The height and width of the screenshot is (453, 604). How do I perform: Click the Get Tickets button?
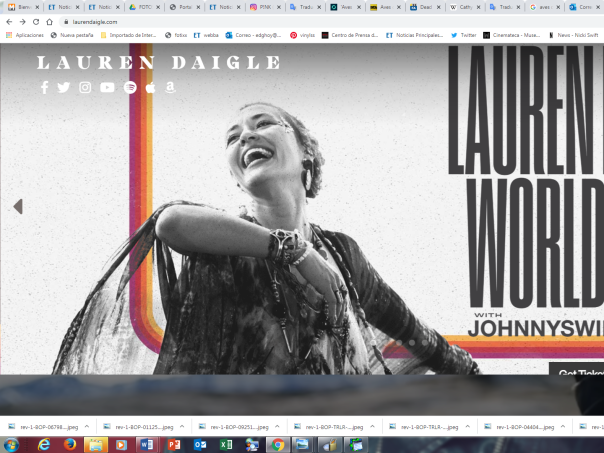click(x=578, y=373)
